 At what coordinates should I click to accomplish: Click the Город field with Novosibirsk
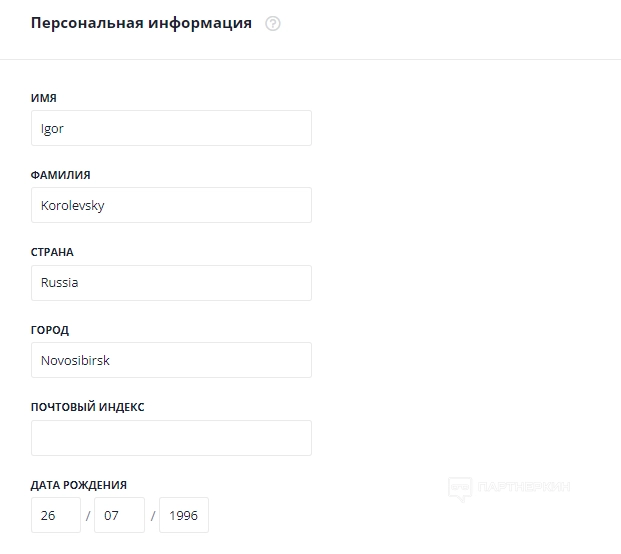point(171,360)
